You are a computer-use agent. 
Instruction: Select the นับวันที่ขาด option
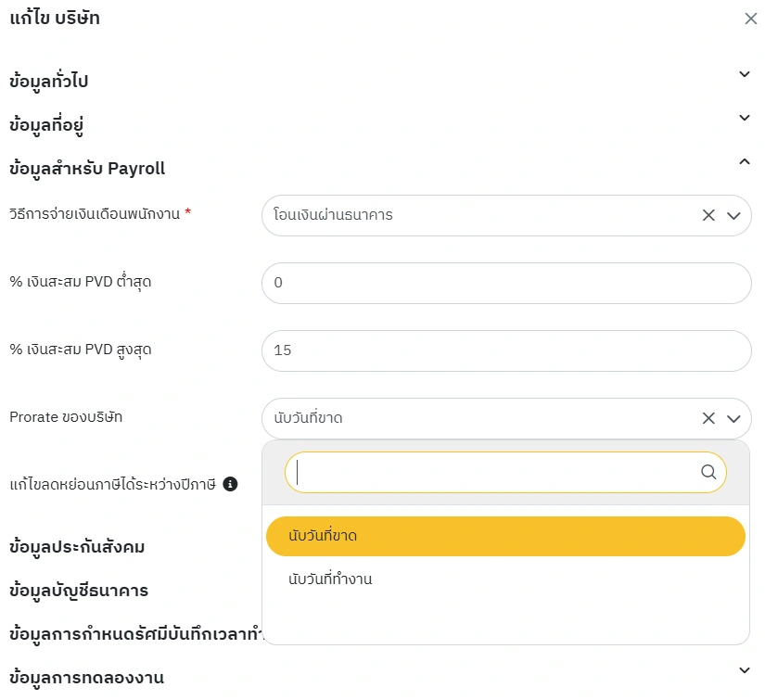point(505,536)
